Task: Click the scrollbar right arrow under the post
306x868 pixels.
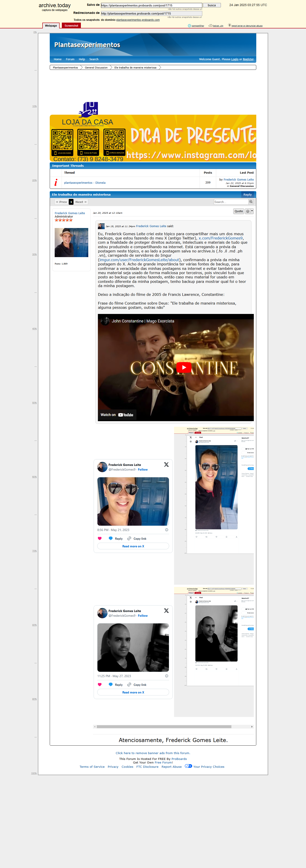Action: point(252,727)
